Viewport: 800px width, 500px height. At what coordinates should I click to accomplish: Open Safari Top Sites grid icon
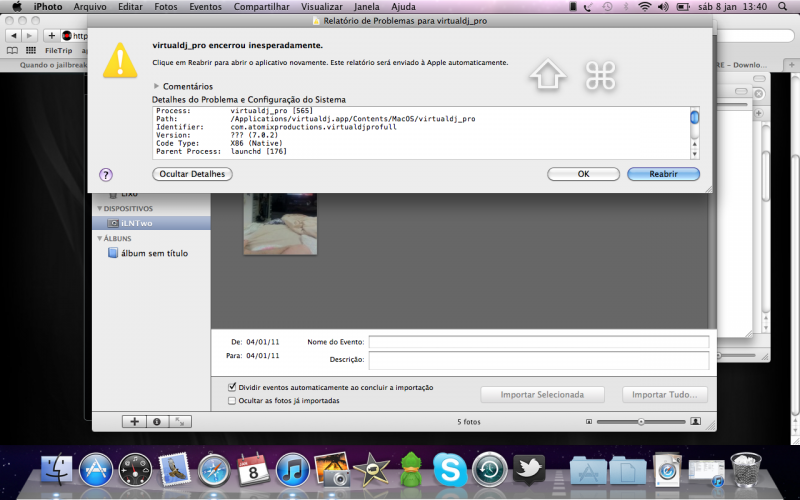(31, 51)
